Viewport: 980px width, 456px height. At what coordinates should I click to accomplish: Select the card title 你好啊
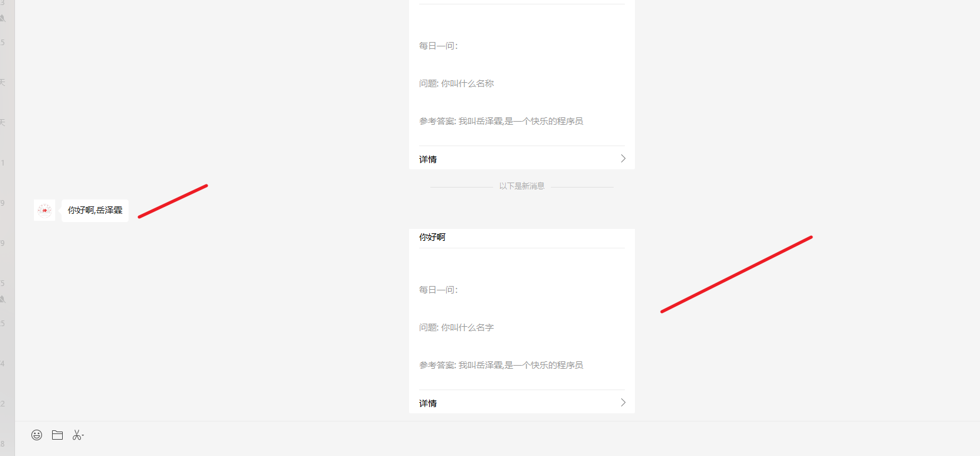point(432,237)
